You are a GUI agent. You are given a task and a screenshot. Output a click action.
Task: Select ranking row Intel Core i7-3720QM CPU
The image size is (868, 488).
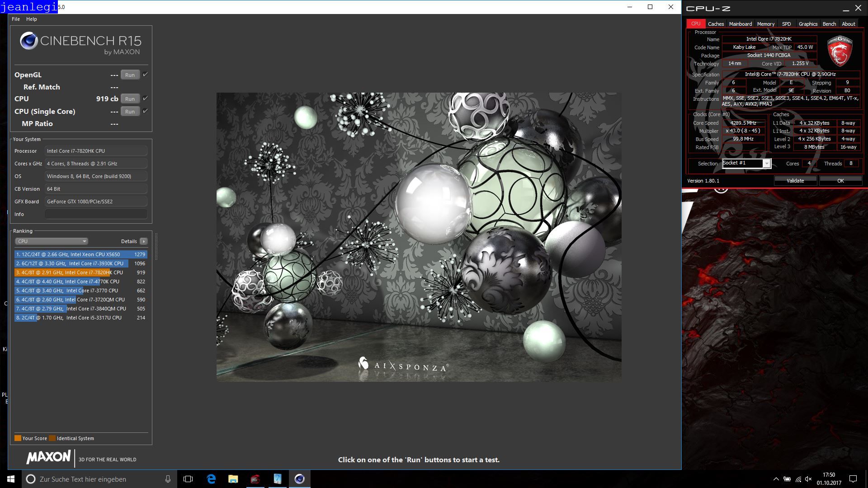80,300
